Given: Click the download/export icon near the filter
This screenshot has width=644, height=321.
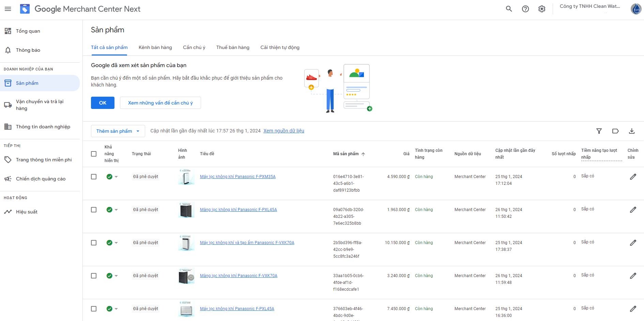Looking at the screenshot, I should tap(632, 131).
